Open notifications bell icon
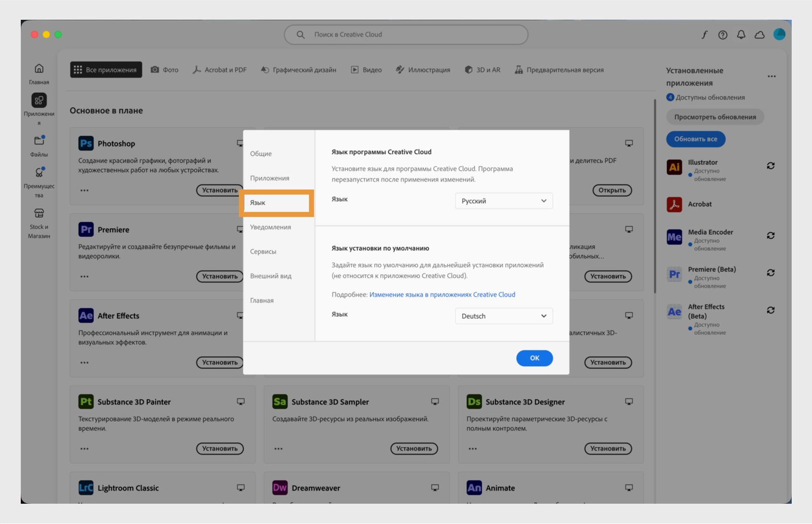 pyautogui.click(x=741, y=34)
